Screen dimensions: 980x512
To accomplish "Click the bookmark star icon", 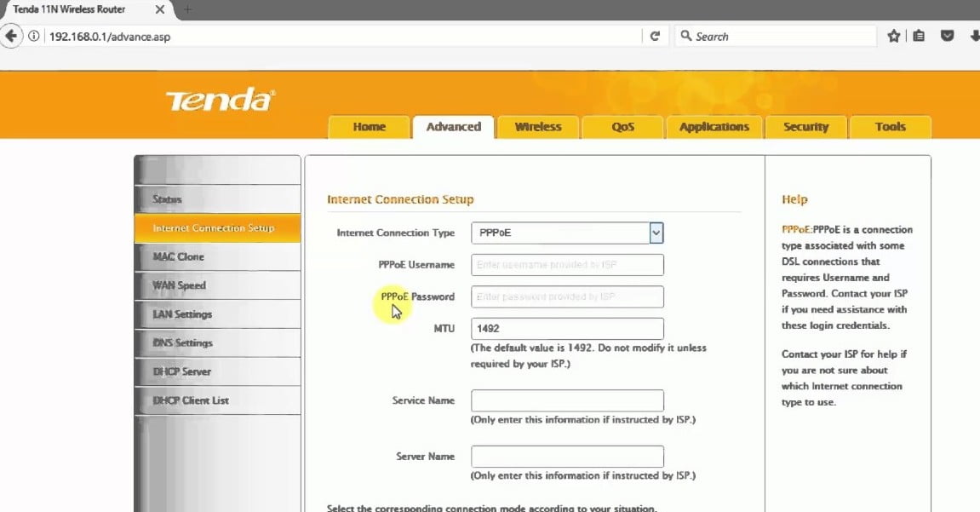I will [894, 37].
